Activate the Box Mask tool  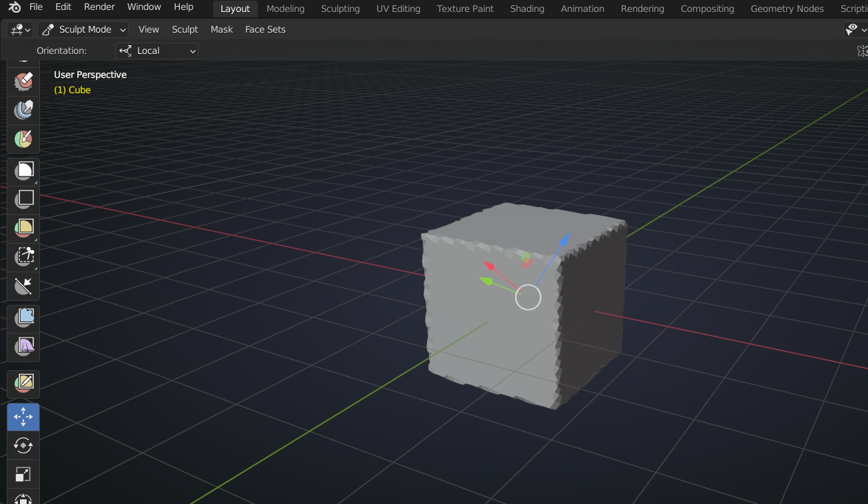click(23, 171)
